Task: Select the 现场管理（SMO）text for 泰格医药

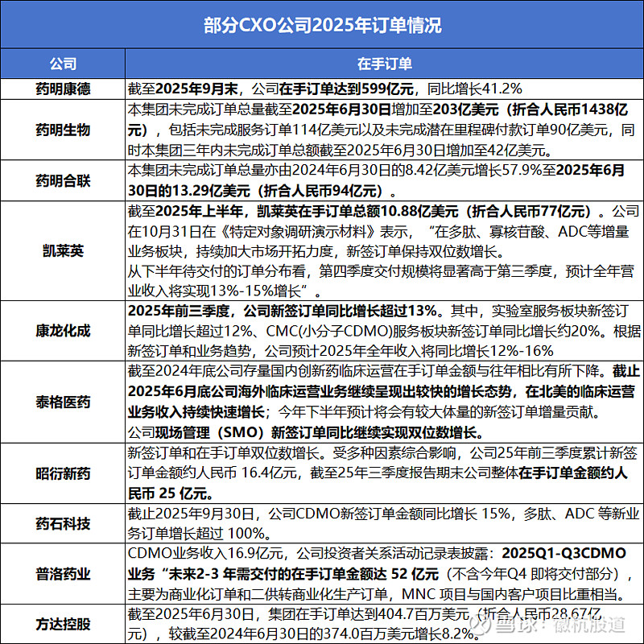Action: (x=213, y=432)
